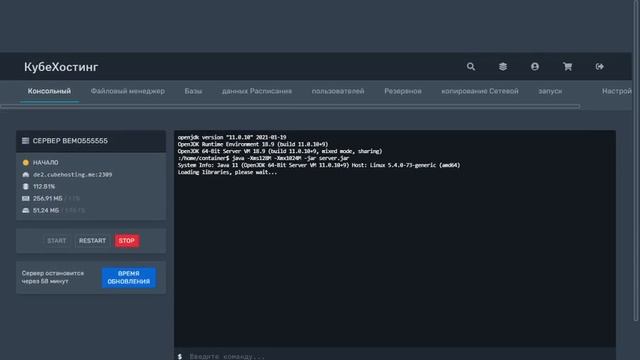Click the openjdk version console line
640x360 pixels.
[x=232, y=138]
